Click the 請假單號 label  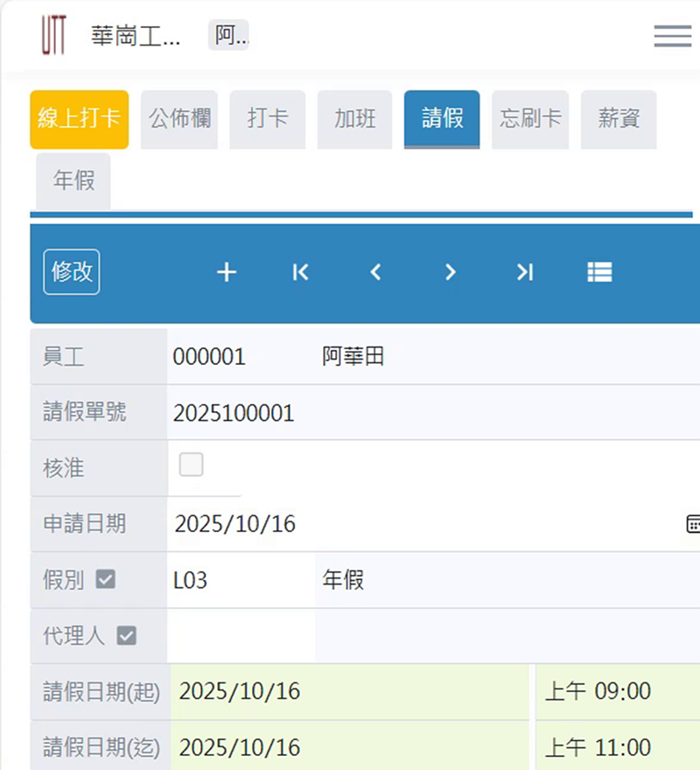[x=85, y=412]
